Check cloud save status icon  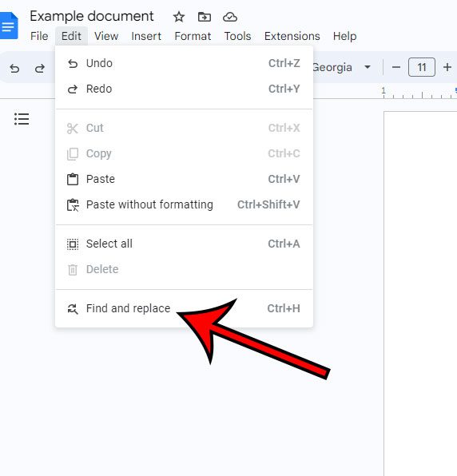point(230,17)
